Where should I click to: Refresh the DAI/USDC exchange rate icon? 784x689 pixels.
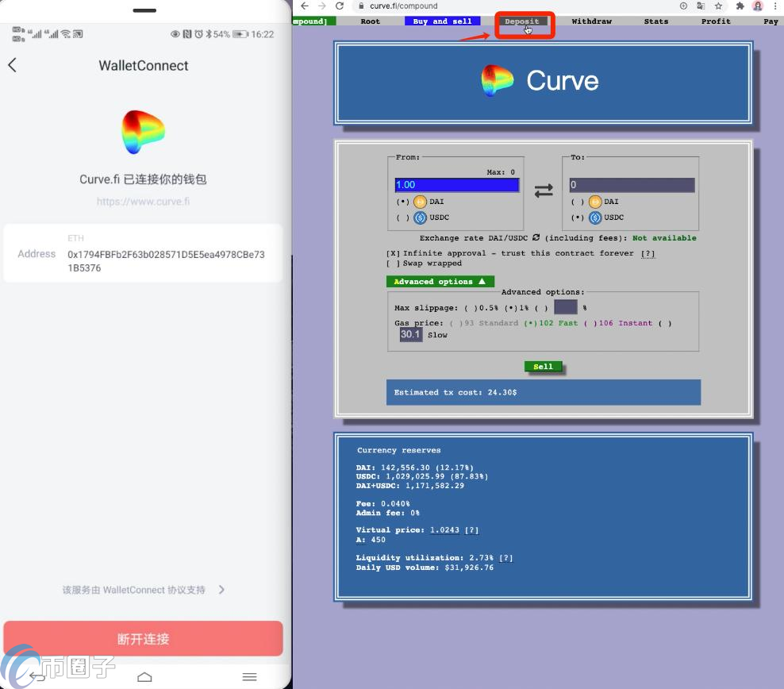click(536, 237)
